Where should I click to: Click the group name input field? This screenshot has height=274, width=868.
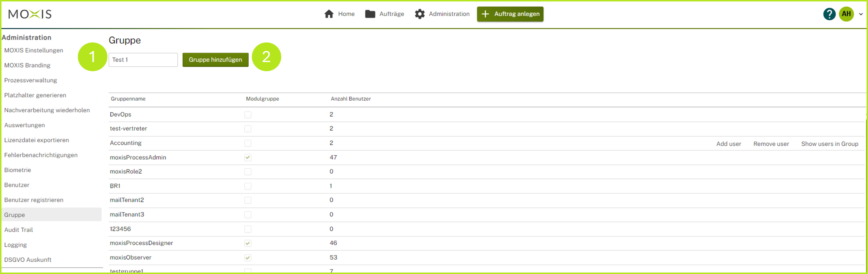click(x=143, y=60)
